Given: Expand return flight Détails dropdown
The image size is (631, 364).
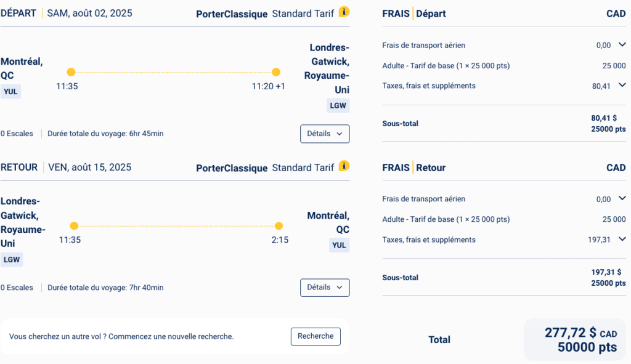Looking at the screenshot, I should point(325,288).
